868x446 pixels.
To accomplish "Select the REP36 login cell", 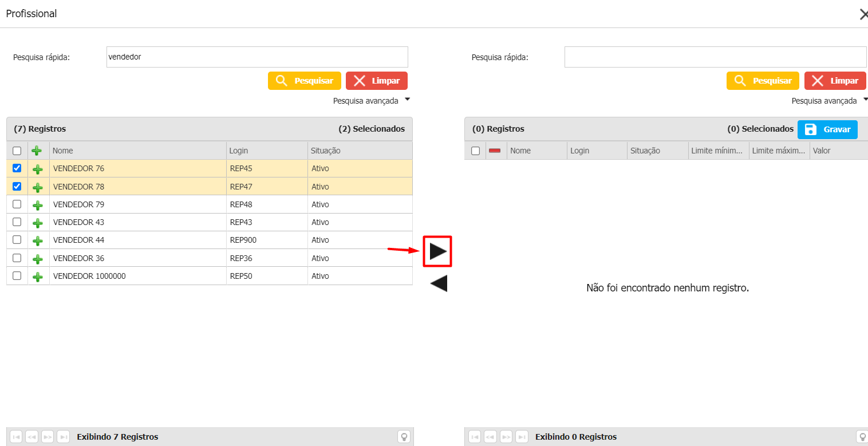I will coord(267,258).
